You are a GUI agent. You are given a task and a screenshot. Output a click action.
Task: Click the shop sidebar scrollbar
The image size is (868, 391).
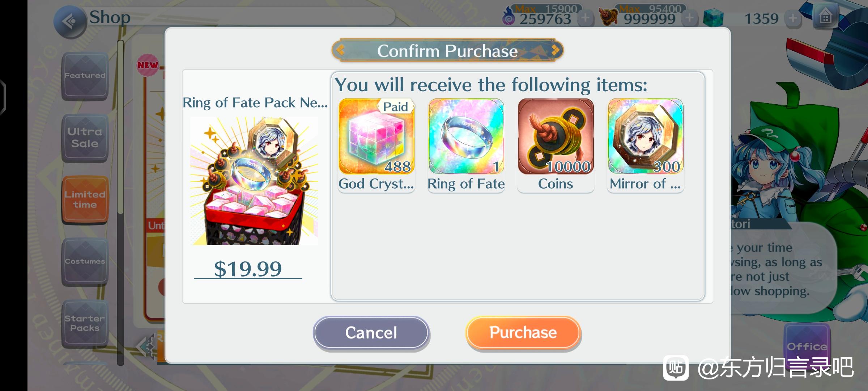120,203
